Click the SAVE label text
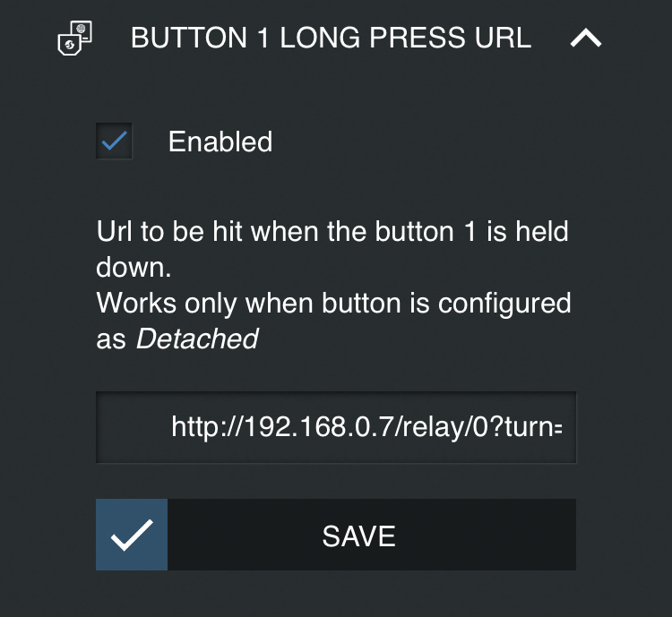 358,536
